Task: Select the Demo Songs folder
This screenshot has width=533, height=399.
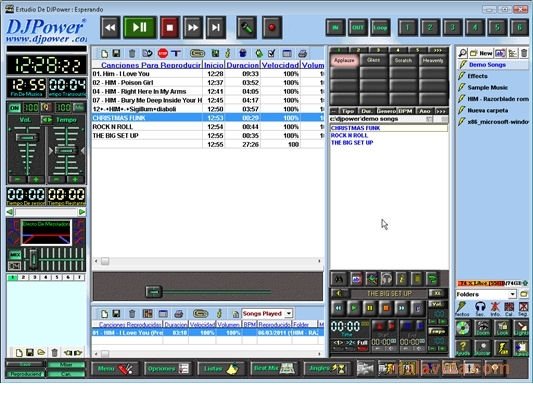Action: [487, 65]
